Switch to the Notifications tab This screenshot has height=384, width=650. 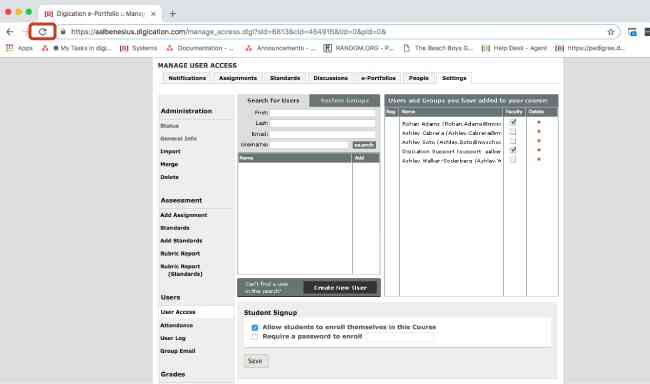click(187, 78)
